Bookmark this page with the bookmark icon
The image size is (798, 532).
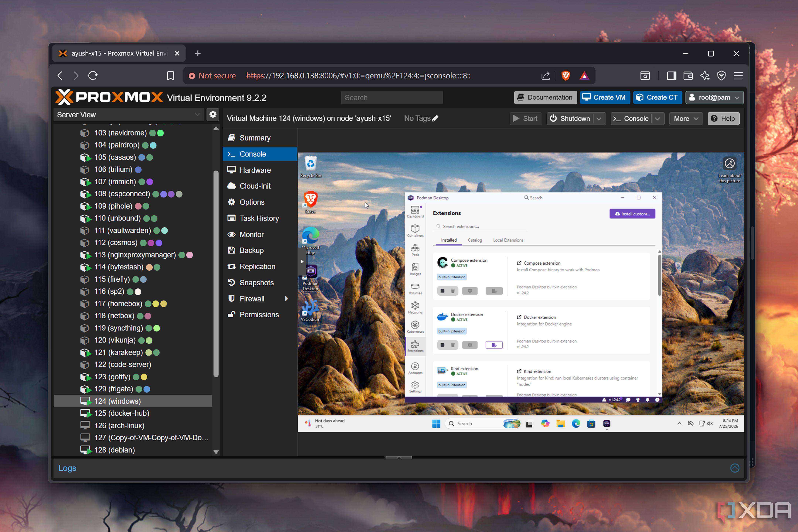tap(170, 75)
